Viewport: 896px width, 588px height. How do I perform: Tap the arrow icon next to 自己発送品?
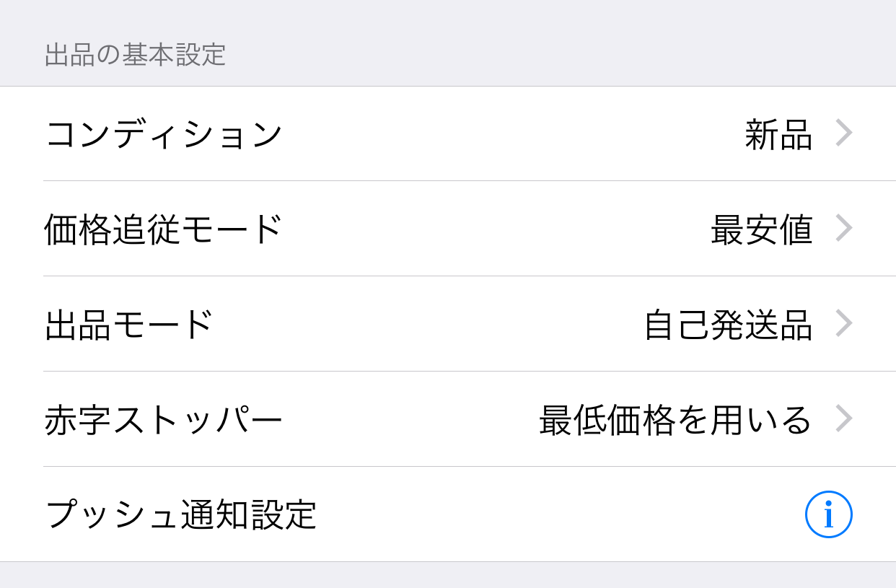(x=844, y=324)
